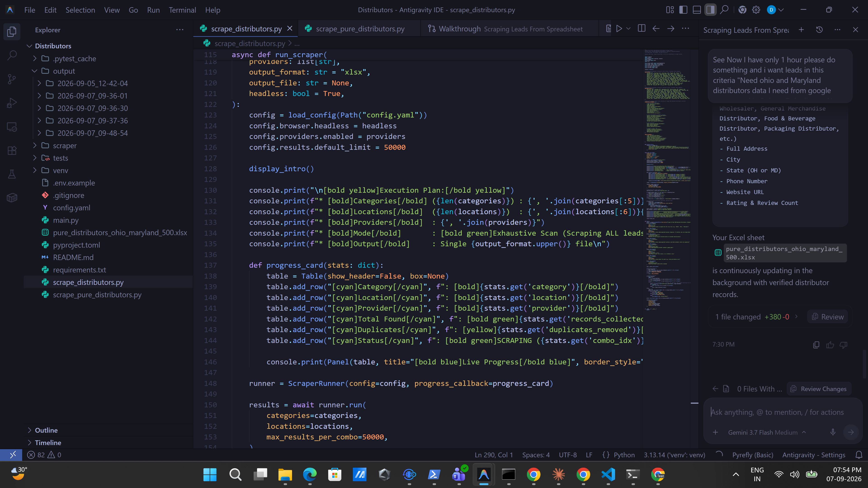Run the Python file with play icon
868x488 pixels.
(x=619, y=29)
